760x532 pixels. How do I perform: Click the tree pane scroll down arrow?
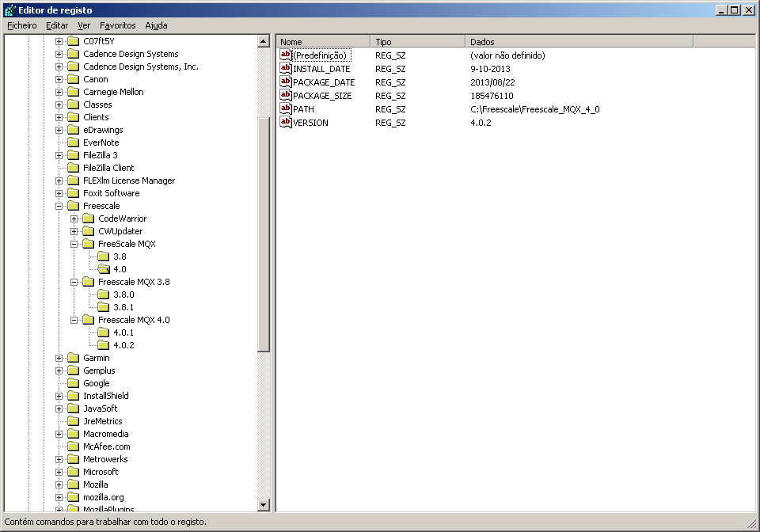[x=263, y=505]
